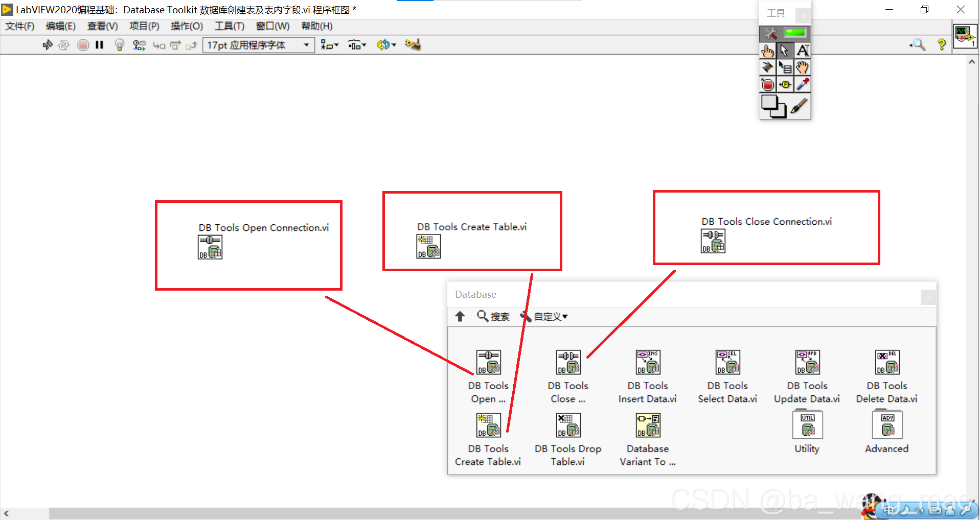Select the DB Tools Select Data.vi icon

(727, 363)
